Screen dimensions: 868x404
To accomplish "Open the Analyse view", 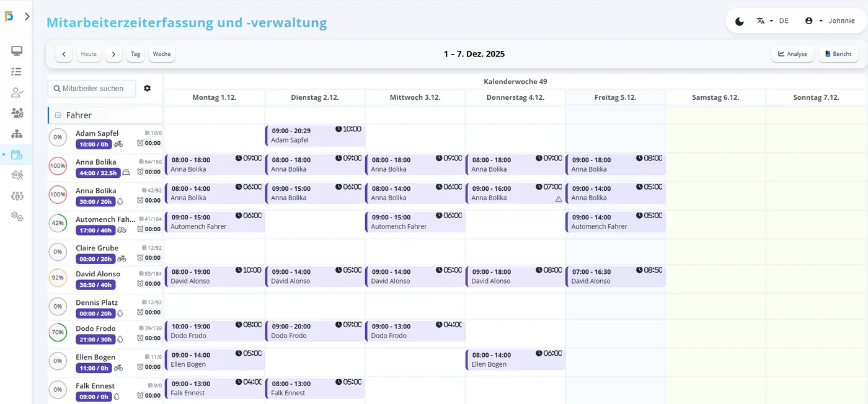I will pyautogui.click(x=792, y=54).
